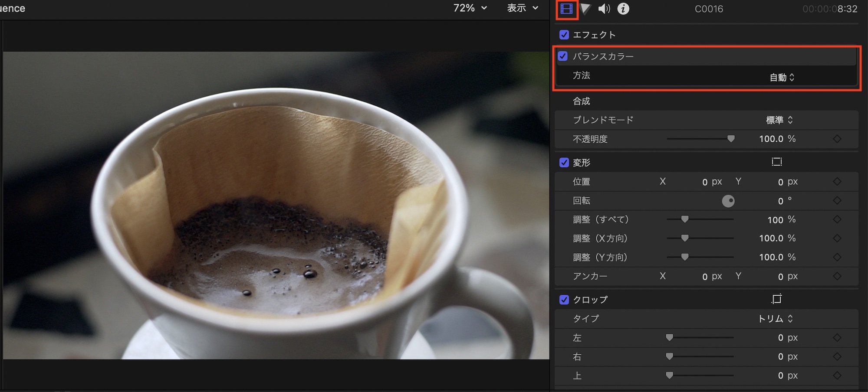Click the 回転 rotation dial

[x=728, y=201]
